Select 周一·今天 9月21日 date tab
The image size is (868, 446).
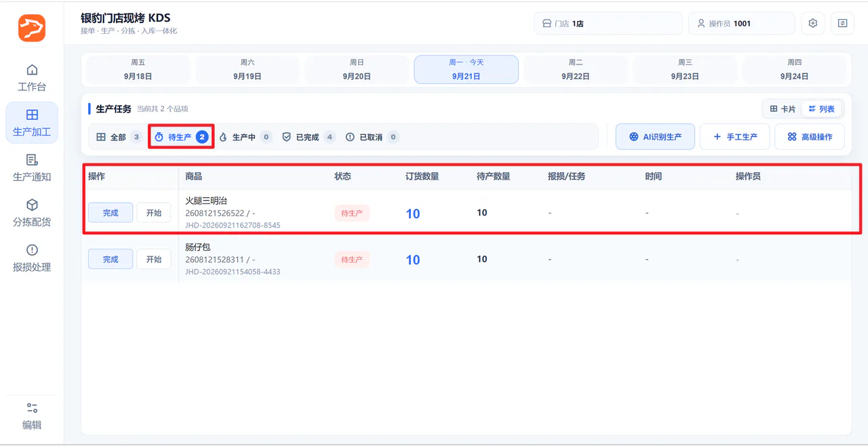[x=467, y=69]
